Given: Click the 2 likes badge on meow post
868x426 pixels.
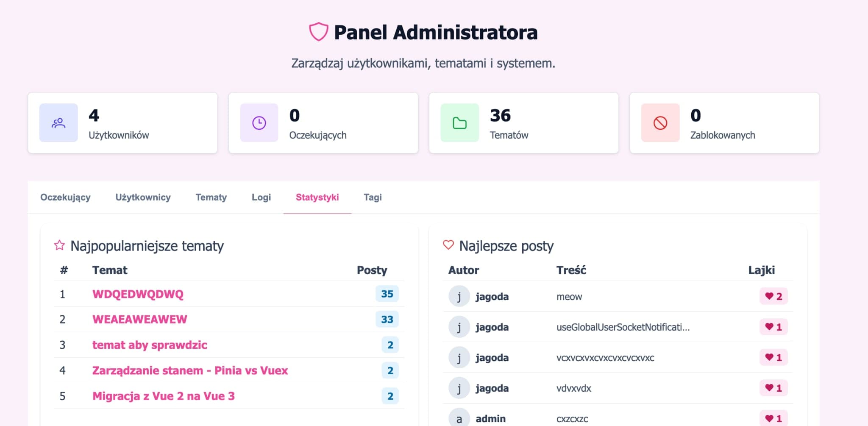Looking at the screenshot, I should click(773, 296).
